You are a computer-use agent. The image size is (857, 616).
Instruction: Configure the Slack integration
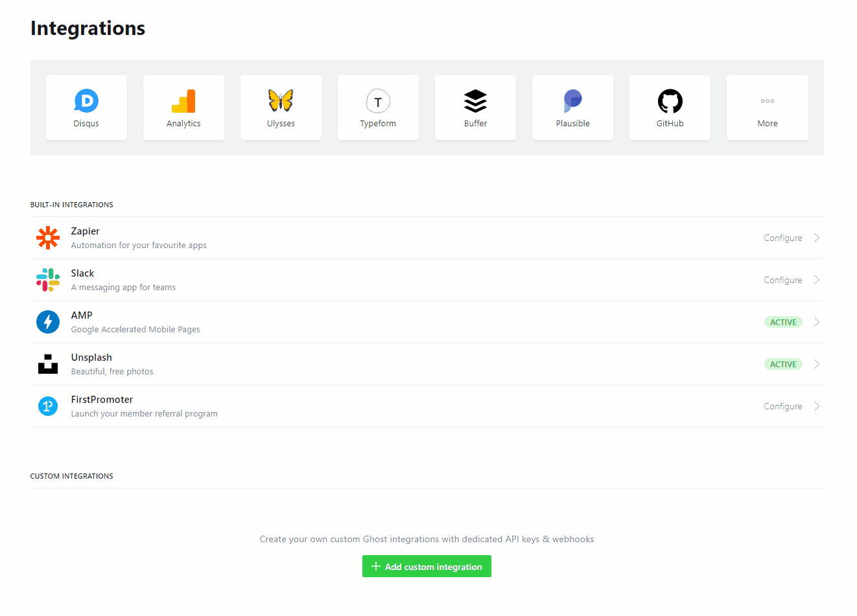tap(782, 280)
